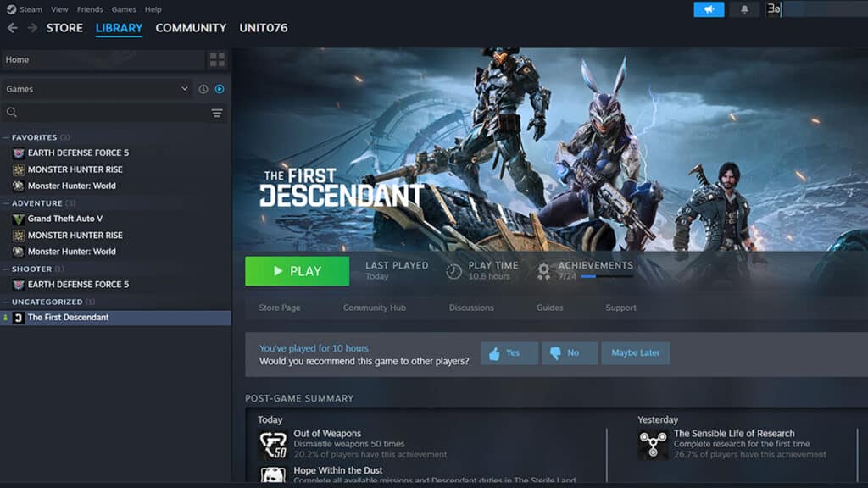Image resolution: width=868 pixels, height=488 pixels.
Task: Open the Friends menu
Action: coord(90,9)
